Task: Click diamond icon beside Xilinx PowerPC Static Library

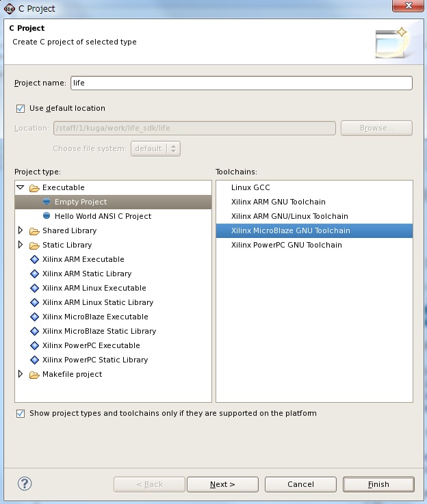Action: [34, 360]
